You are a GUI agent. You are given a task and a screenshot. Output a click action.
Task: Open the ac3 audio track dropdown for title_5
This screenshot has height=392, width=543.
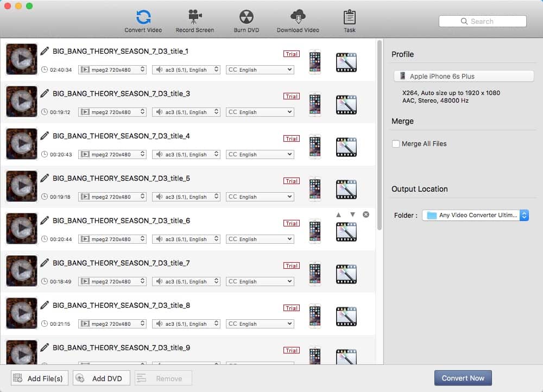(186, 197)
